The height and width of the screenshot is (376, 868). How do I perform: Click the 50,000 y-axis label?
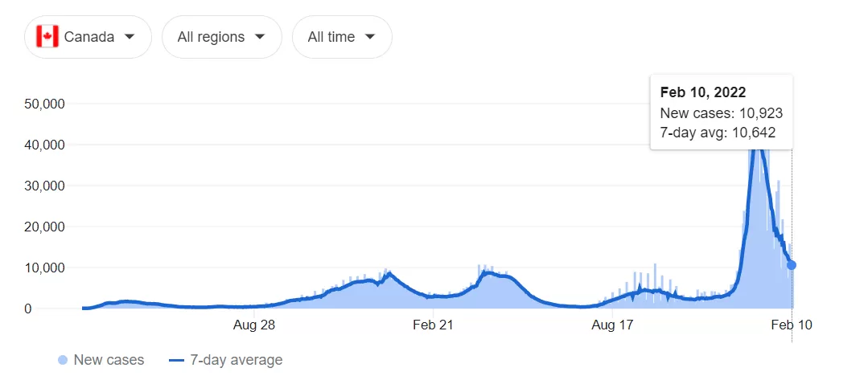(45, 104)
